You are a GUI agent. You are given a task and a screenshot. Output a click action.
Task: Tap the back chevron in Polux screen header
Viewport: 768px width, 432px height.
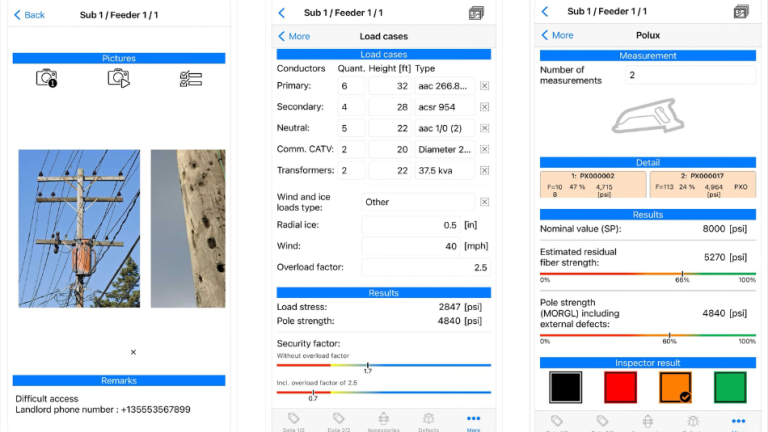pos(545,11)
